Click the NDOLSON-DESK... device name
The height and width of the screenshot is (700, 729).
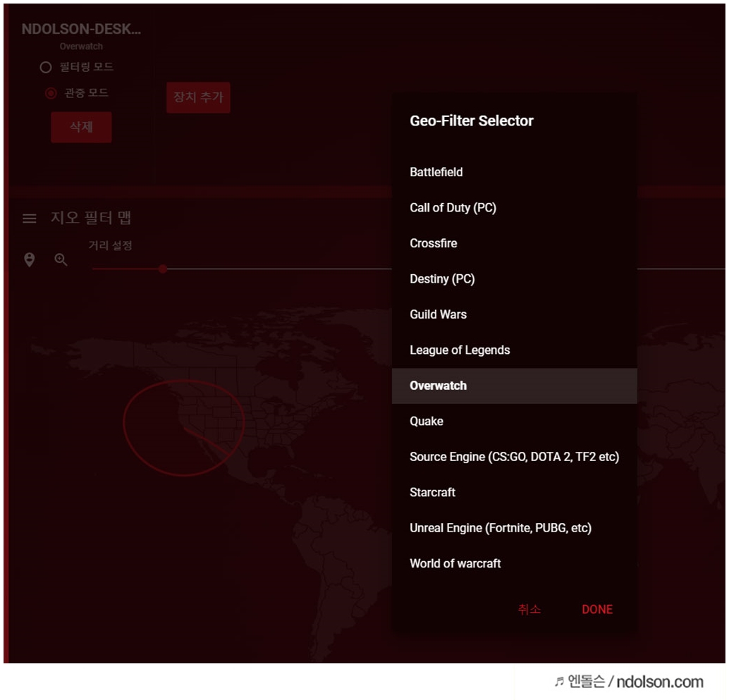coord(81,30)
